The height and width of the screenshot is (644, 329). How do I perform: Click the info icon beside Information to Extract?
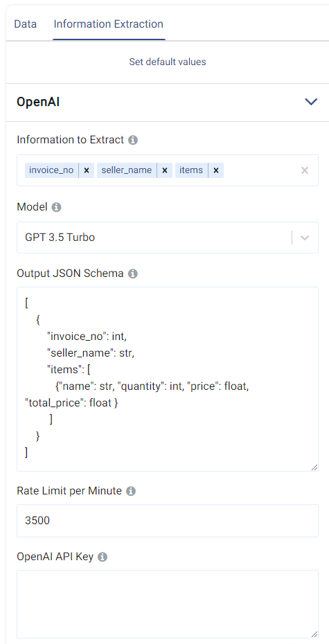click(133, 140)
